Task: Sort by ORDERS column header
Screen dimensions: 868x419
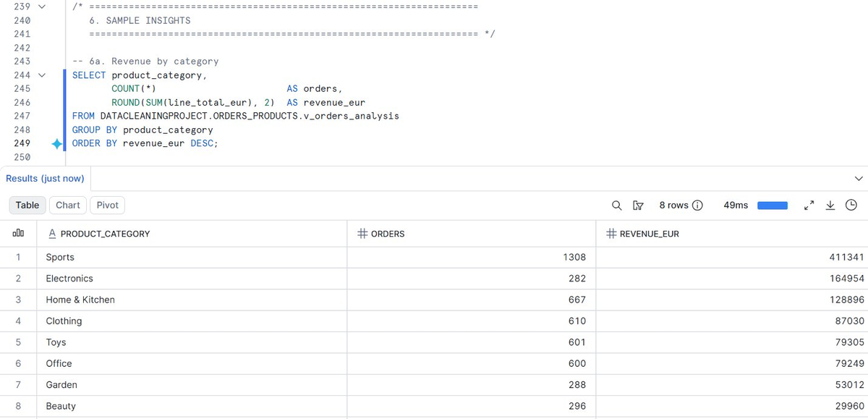Action: click(388, 234)
